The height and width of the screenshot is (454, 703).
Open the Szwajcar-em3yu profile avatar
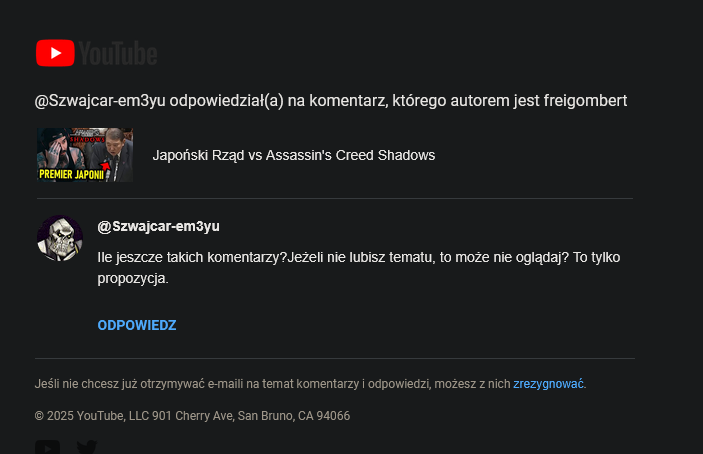(x=59, y=238)
